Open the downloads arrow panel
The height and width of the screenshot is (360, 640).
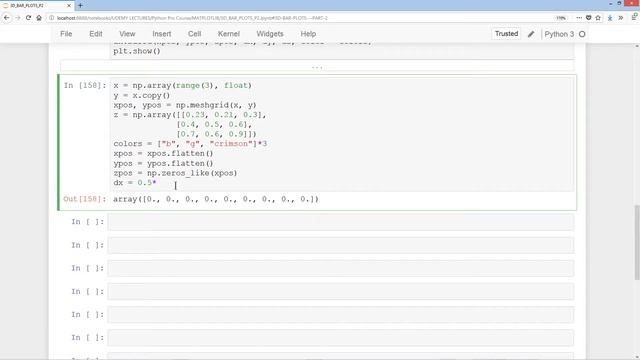pyautogui.click(x=610, y=18)
